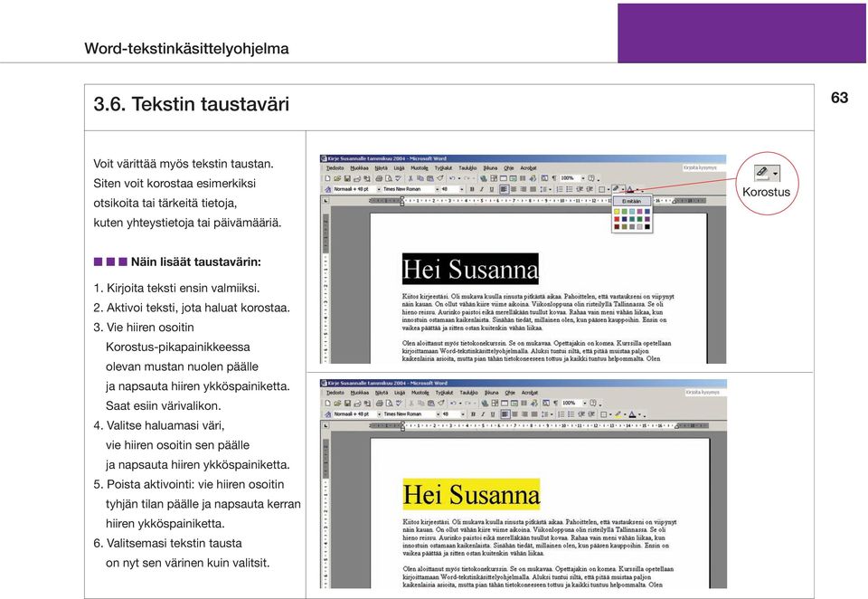Open the Tiedosto menu in upper Word window
The image size is (868, 599).
(335, 168)
